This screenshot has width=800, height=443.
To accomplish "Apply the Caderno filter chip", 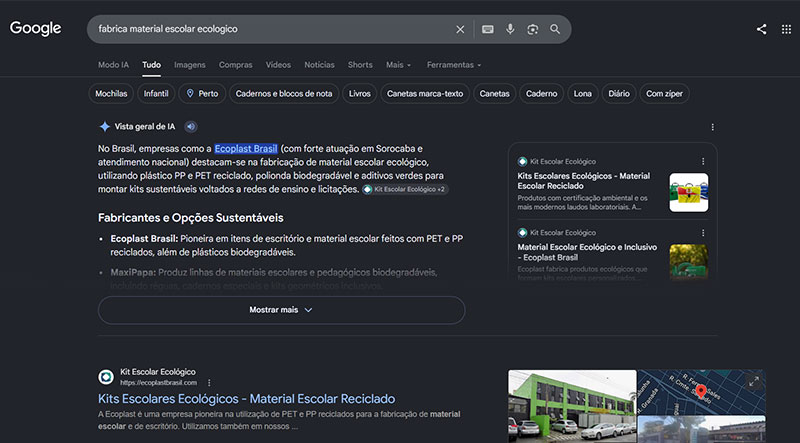I will pyautogui.click(x=541, y=93).
